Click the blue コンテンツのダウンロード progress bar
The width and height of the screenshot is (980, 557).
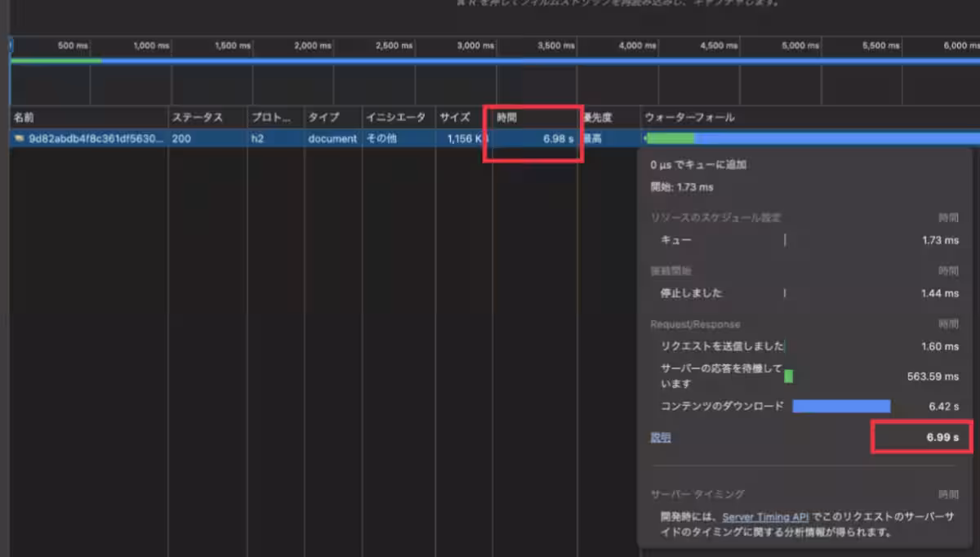pyautogui.click(x=840, y=405)
